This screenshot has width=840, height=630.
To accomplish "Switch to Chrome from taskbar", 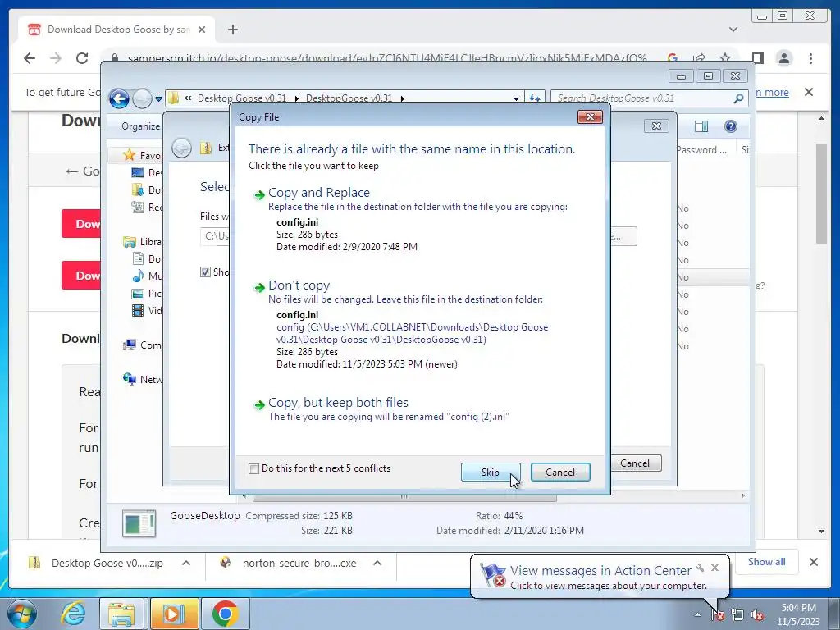I will coord(225,614).
